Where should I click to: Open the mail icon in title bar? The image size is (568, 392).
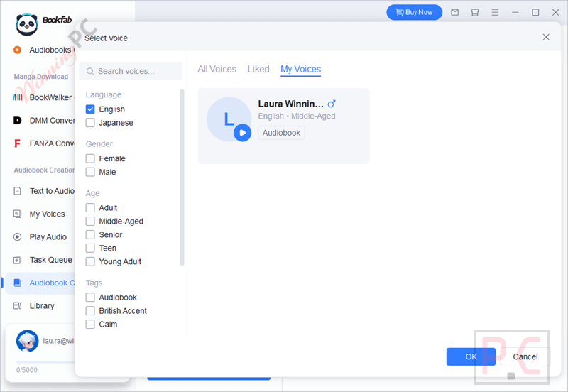(454, 12)
